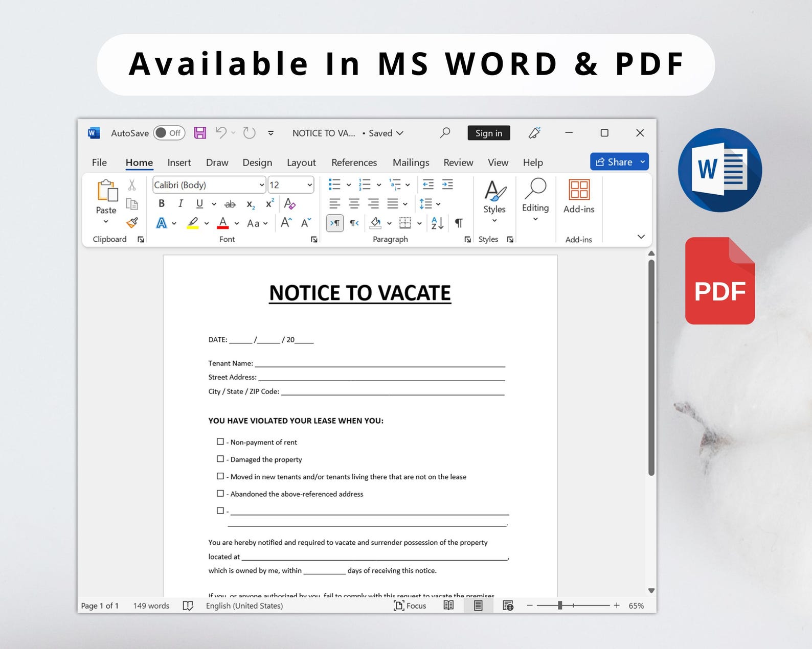Click the Share button
Screen dimensions: 812x649
click(614, 162)
